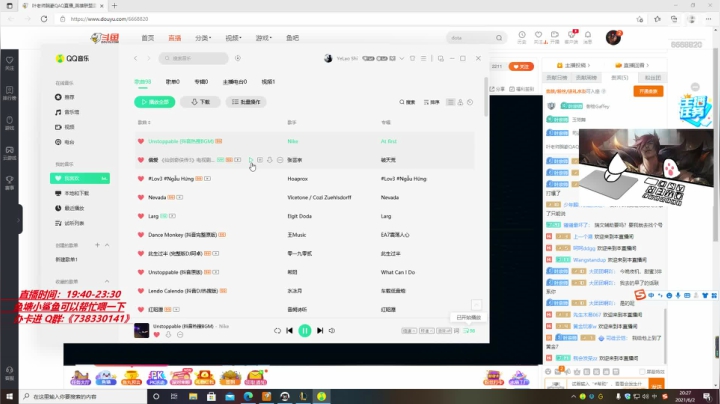Click Douyu follow button with heart
720x404 pixels.
[x=521, y=67]
